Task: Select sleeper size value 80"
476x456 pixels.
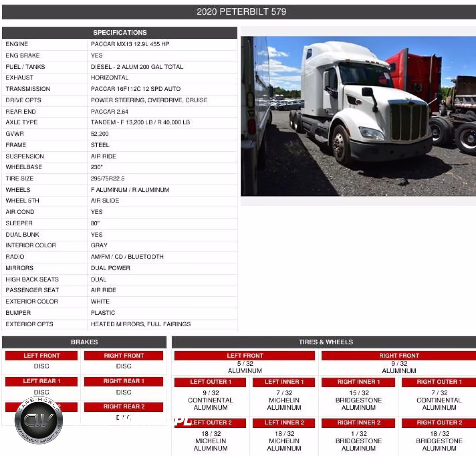Action: [95, 224]
